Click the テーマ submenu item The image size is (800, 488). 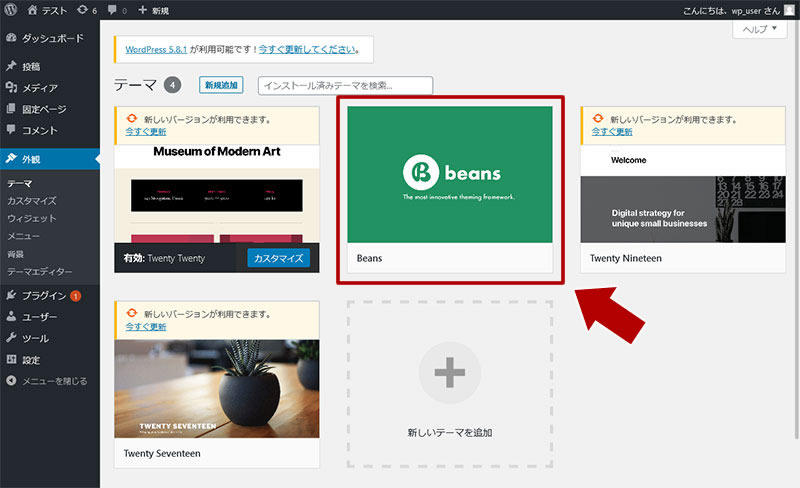(x=20, y=183)
